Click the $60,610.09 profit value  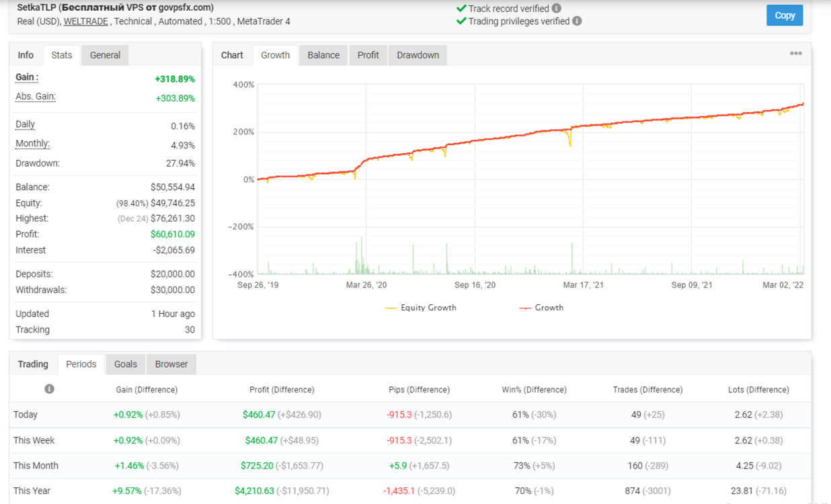173,235
